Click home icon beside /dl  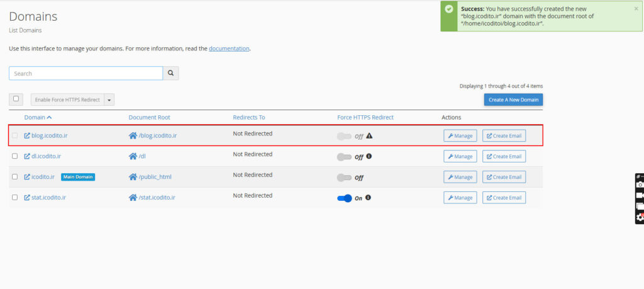coord(133,156)
